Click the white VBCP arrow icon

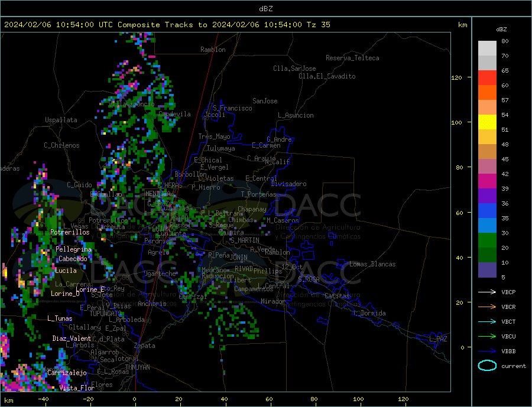pyautogui.click(x=487, y=292)
